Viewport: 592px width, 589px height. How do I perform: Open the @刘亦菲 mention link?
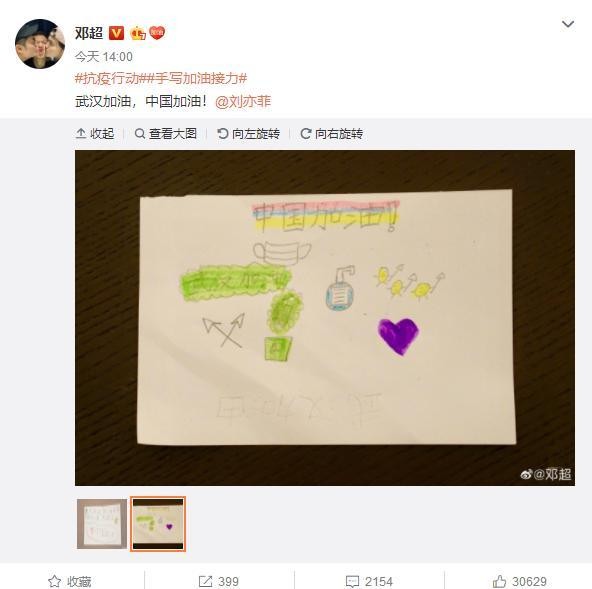click(243, 102)
